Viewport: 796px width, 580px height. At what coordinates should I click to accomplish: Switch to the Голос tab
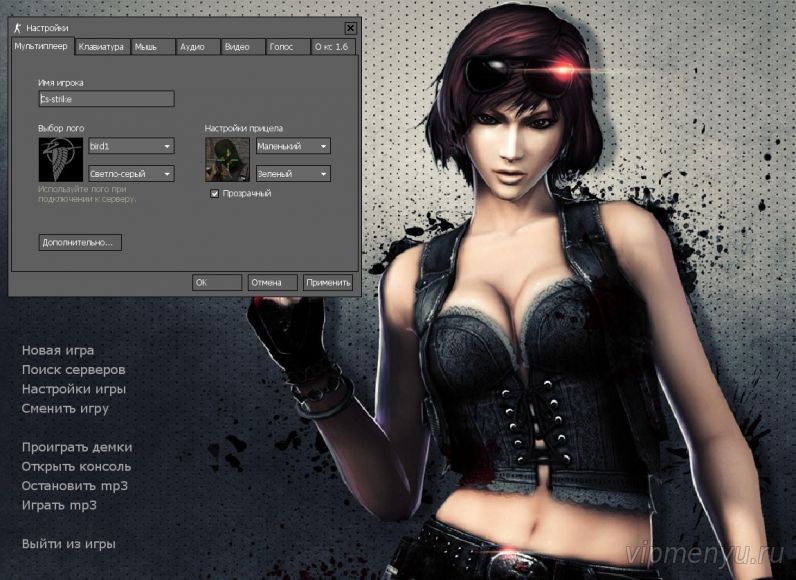tap(287, 47)
